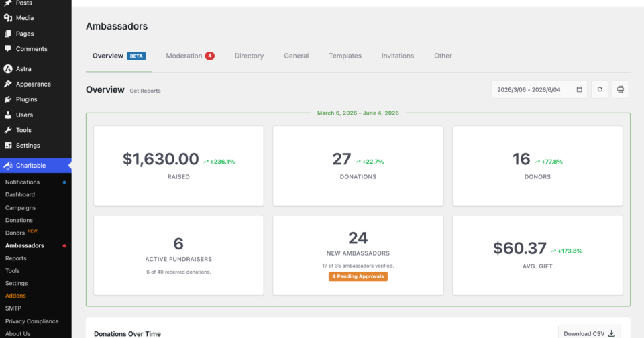Click the refresh icon beside the date range
The width and height of the screenshot is (644, 338).
pyautogui.click(x=600, y=89)
